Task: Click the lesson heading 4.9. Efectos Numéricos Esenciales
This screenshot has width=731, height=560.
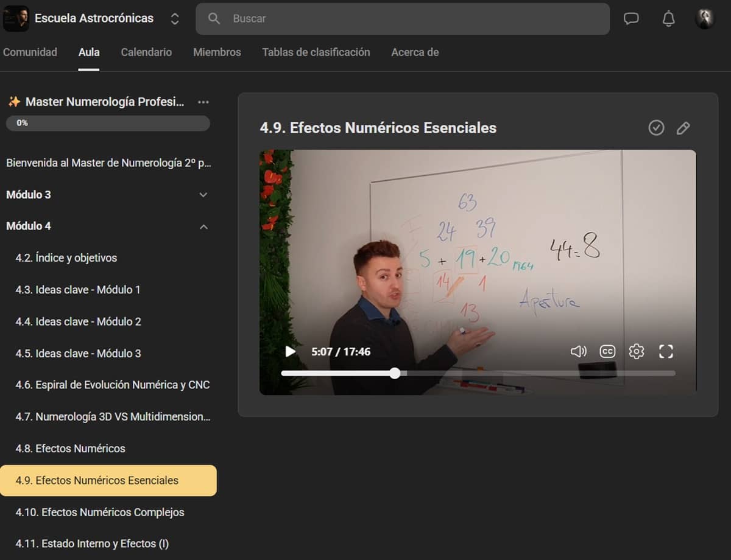Action: 378,128
